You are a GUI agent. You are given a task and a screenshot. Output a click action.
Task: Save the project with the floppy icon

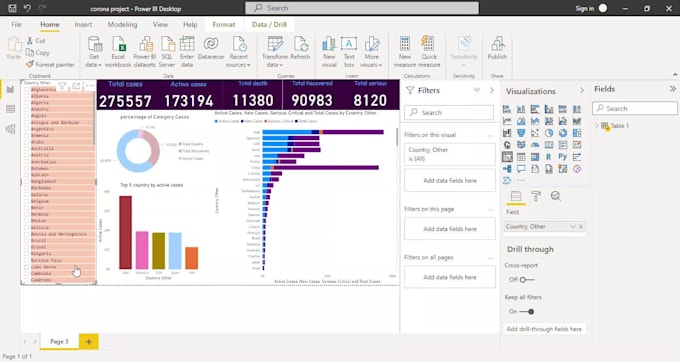click(13, 8)
